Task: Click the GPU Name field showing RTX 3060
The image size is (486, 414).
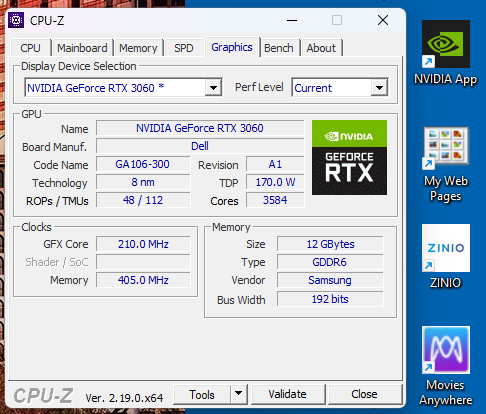Action: coord(200,128)
